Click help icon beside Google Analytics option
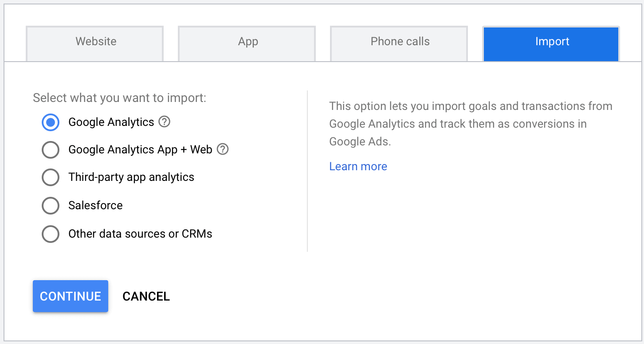Image resolution: width=644 pixels, height=344 pixels. point(165,122)
